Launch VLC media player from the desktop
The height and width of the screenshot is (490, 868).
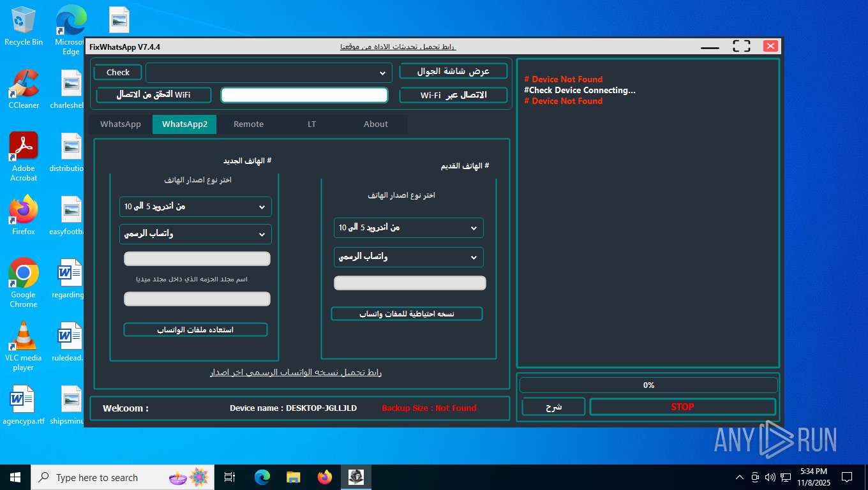[24, 346]
